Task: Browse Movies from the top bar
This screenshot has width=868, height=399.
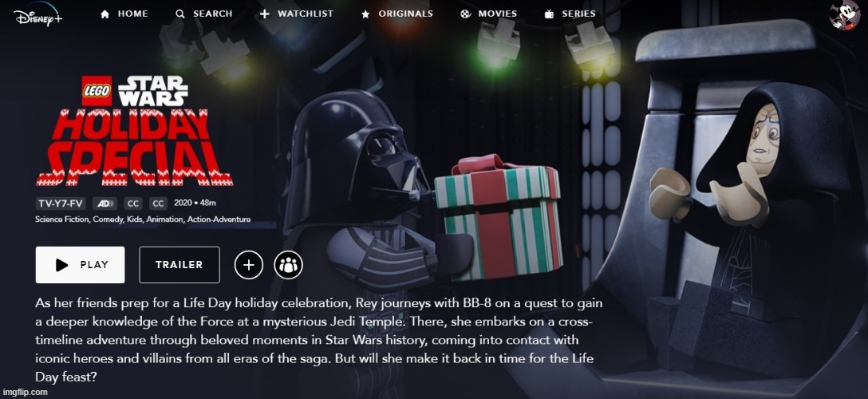Action: pyautogui.click(x=488, y=14)
